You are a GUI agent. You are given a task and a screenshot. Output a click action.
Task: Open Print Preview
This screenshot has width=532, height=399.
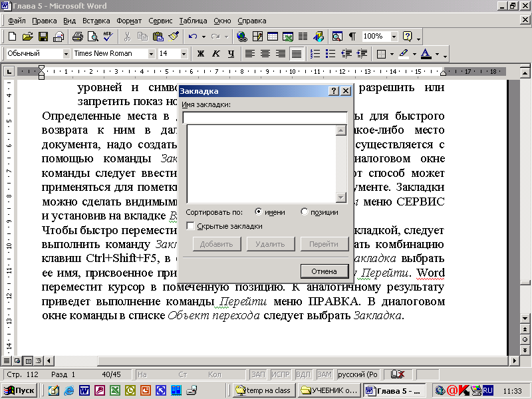92,37
